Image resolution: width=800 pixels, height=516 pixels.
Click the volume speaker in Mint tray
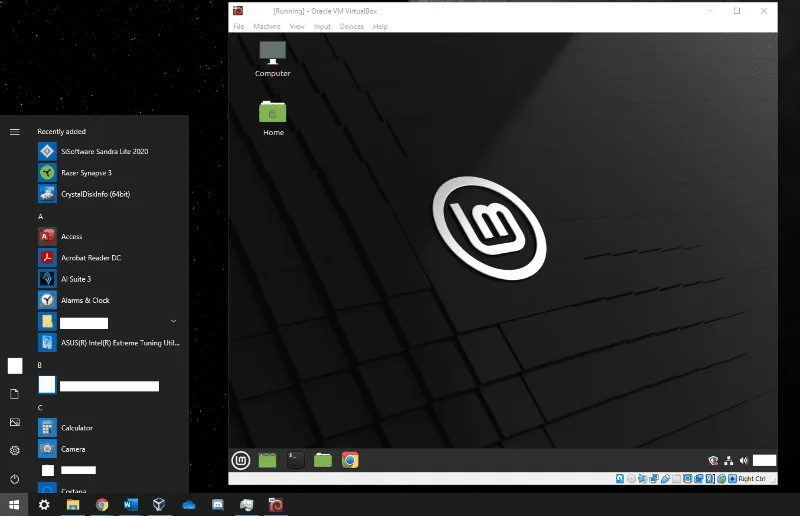744,461
